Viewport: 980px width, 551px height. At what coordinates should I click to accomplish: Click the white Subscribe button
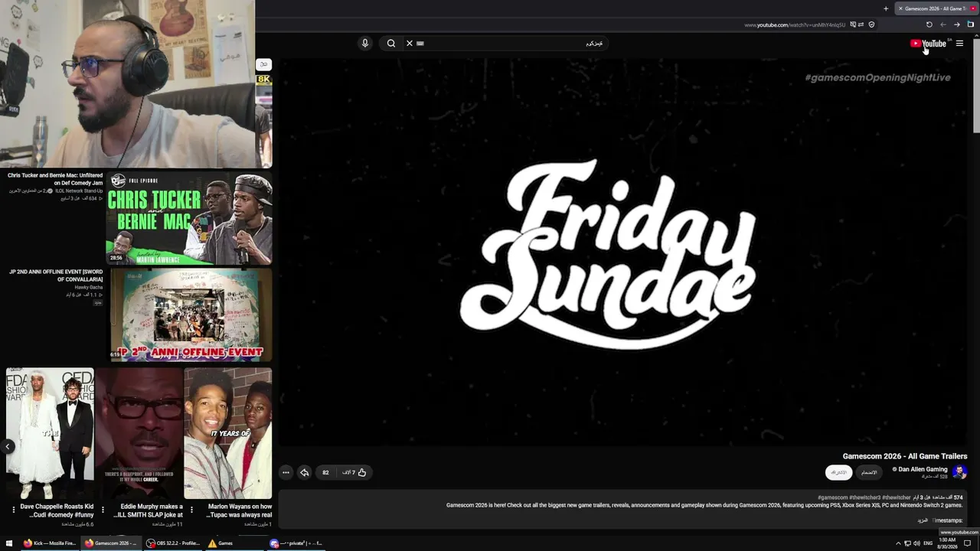[x=839, y=472]
